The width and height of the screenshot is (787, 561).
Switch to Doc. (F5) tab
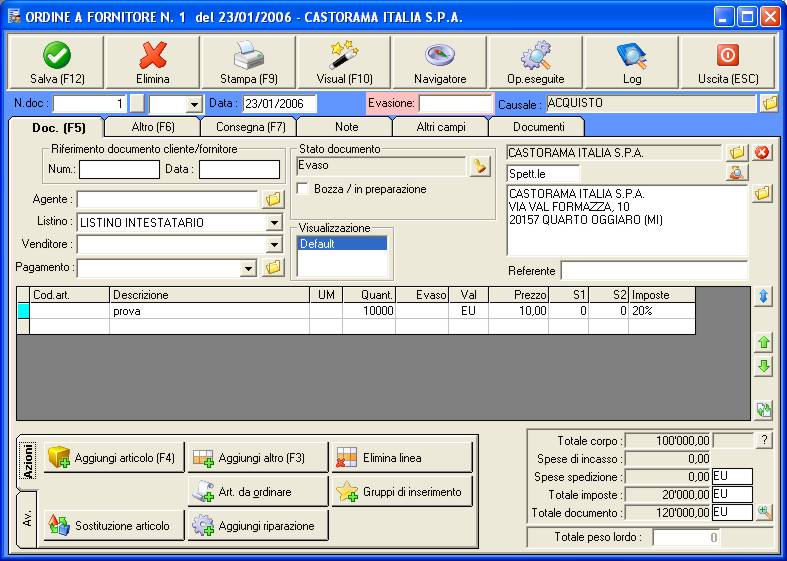click(58, 127)
